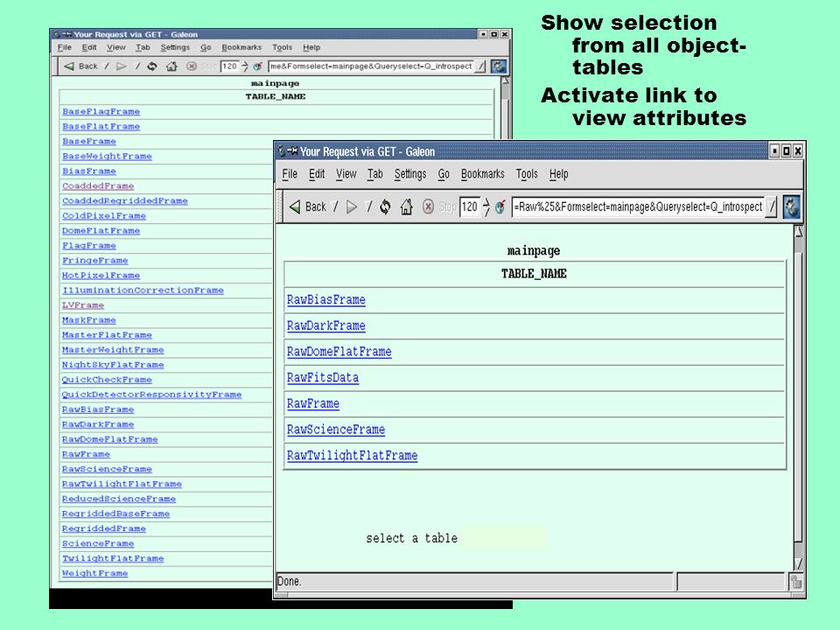Open RawFitsData link

[x=323, y=378]
